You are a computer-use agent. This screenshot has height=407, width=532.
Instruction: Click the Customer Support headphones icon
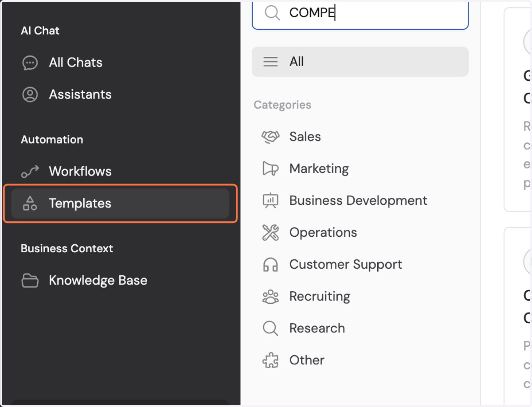click(x=270, y=265)
